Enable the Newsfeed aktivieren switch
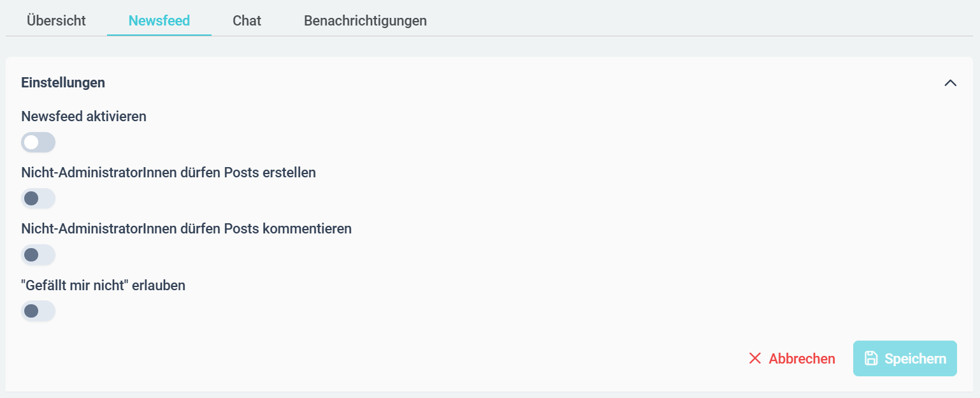 tap(38, 142)
